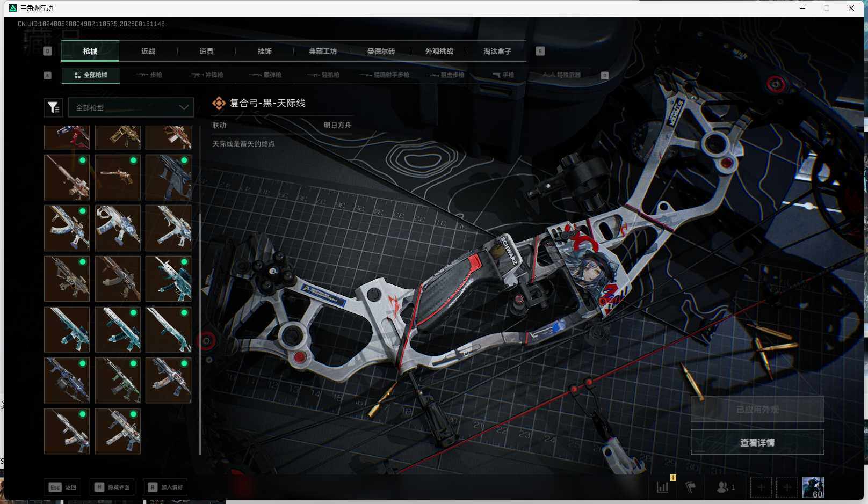Open the 道具 items tab
868x504 pixels.
click(206, 51)
